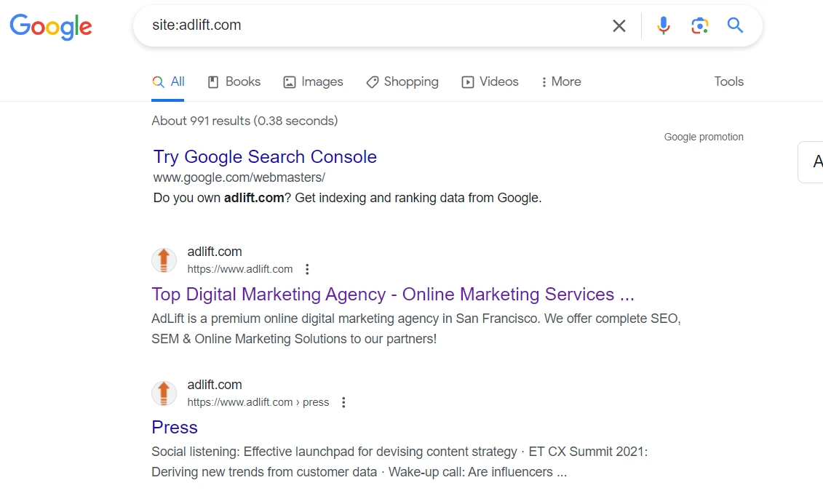Expand the More search categories menu
Viewport: 823px width, 504px height.
pos(560,81)
